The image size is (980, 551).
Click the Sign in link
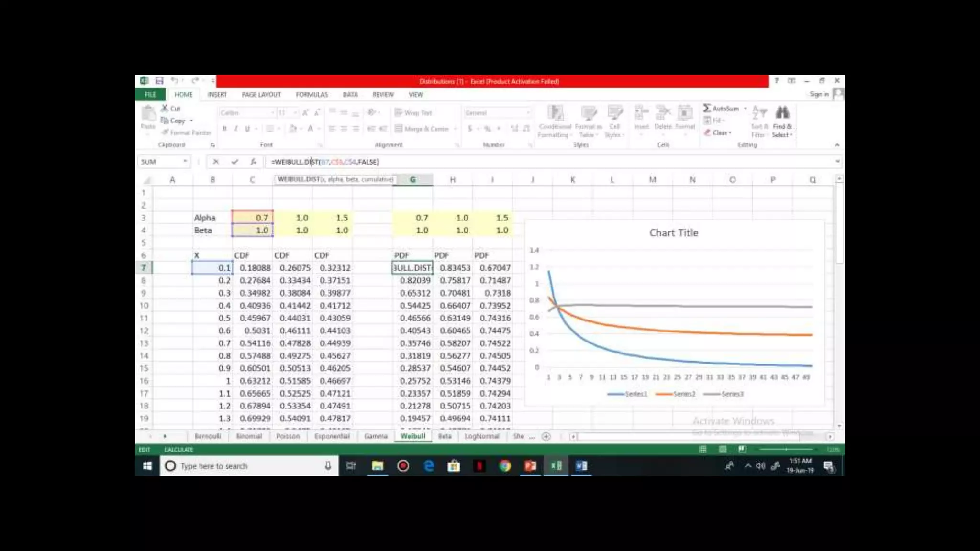click(x=819, y=94)
